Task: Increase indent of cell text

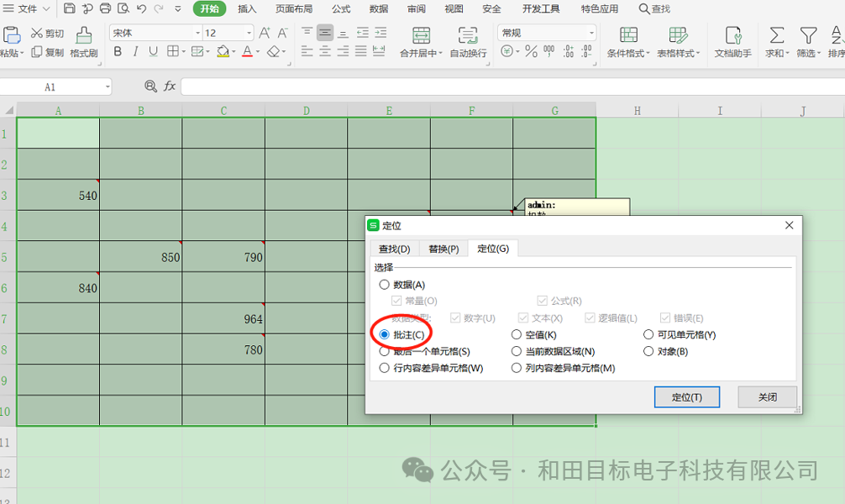Action: [381, 33]
